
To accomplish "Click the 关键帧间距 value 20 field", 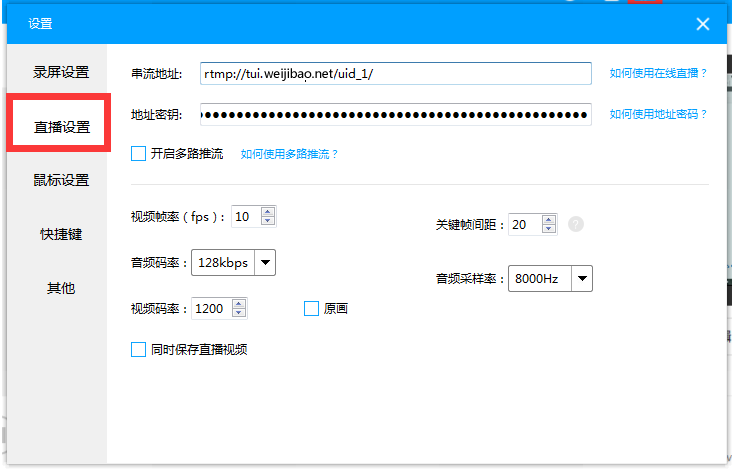I will click(525, 224).
